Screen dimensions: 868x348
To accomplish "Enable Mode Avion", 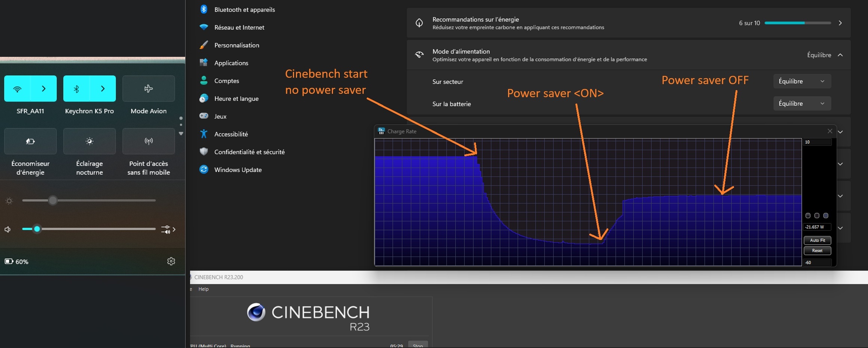I will click(x=149, y=89).
